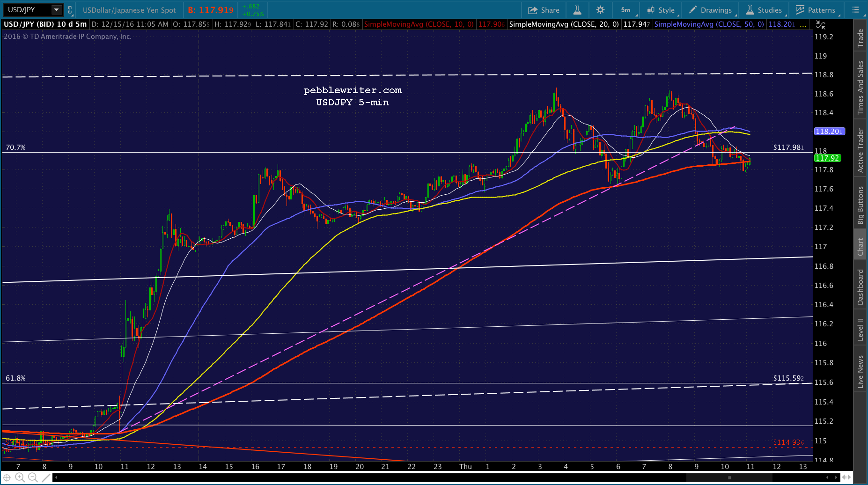Open the 5m timeframe selector
The image size is (868, 485).
point(626,10)
